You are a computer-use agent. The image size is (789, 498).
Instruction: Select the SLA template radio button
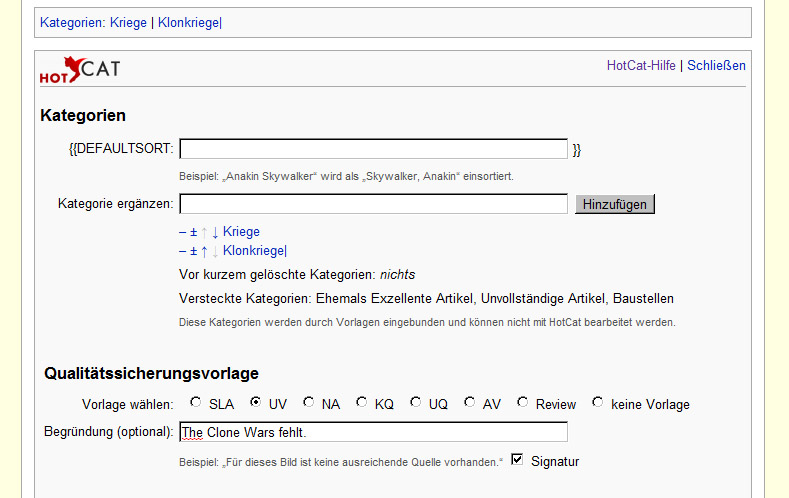click(196, 403)
